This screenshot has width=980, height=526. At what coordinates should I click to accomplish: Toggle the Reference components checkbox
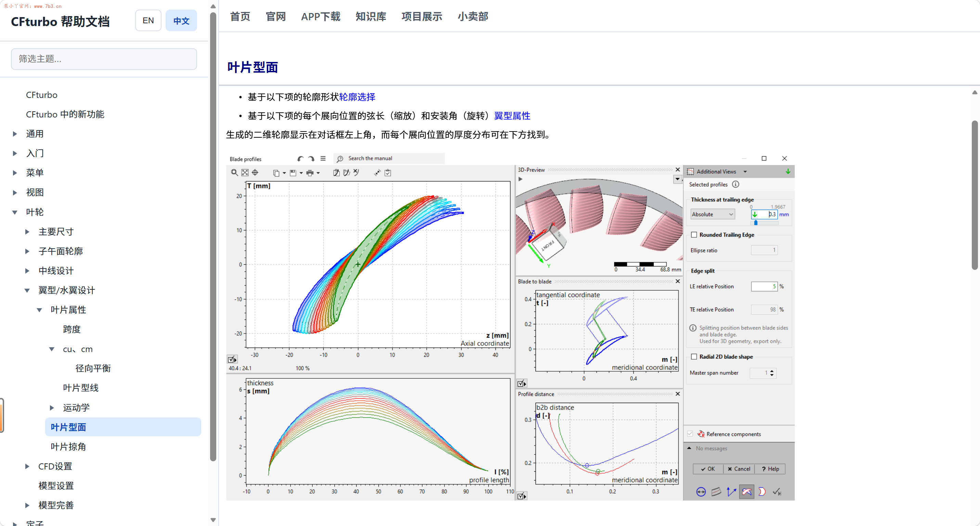point(690,434)
